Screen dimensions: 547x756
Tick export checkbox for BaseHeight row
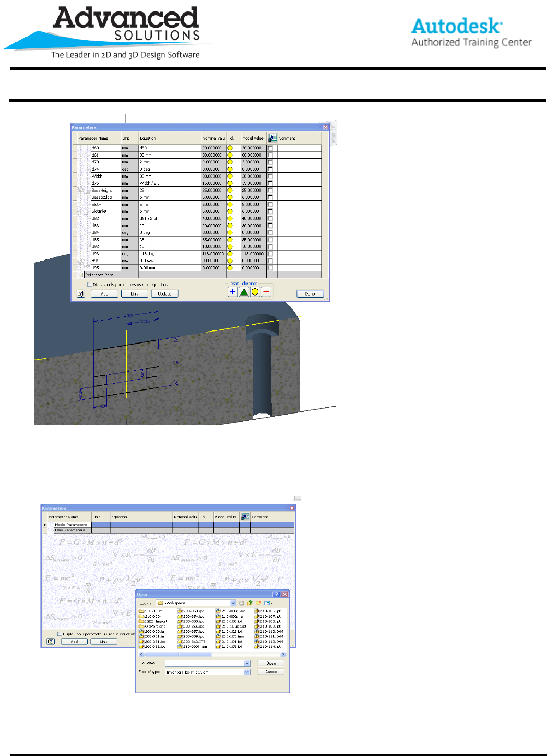pos(270,191)
